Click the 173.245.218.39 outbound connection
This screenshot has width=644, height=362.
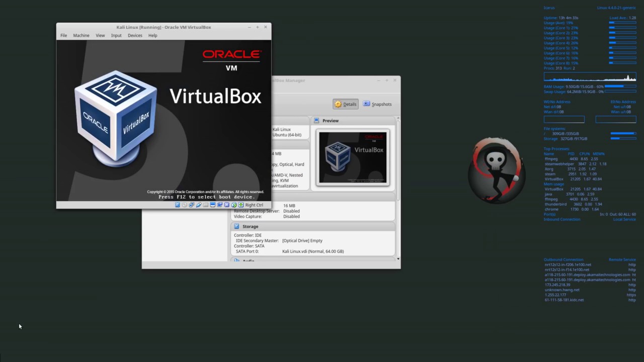(558, 285)
